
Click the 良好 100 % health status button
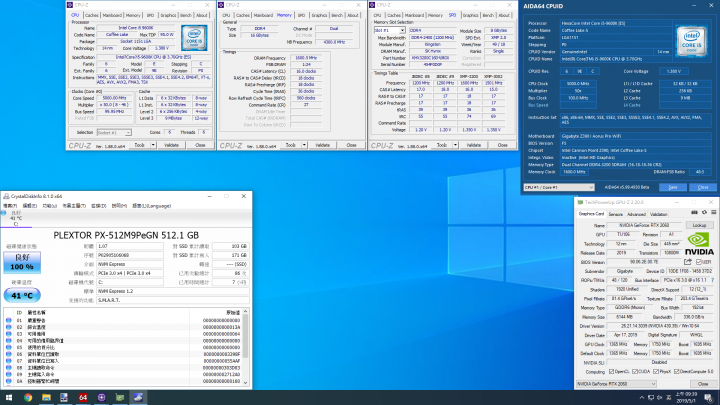(22, 262)
